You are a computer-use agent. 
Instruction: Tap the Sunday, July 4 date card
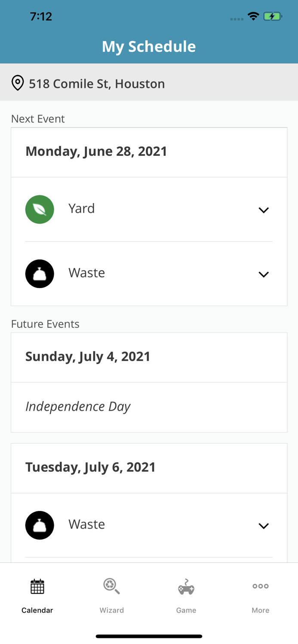[x=88, y=356]
